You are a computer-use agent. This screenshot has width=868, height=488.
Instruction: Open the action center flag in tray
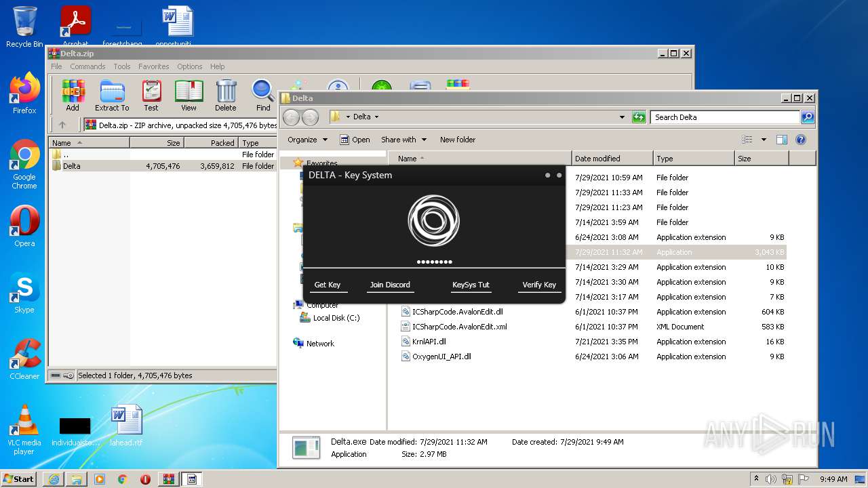coord(802,479)
